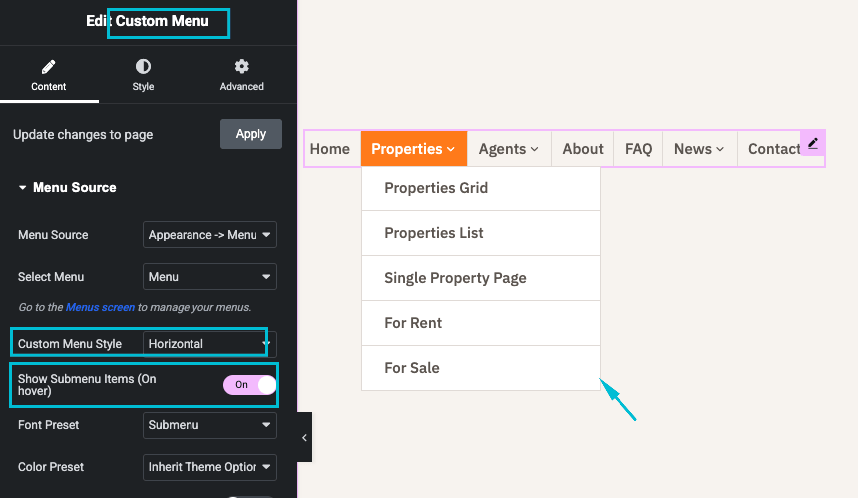The image size is (858, 498).
Task: Choose For Rent in submenu
Action: [413, 323]
